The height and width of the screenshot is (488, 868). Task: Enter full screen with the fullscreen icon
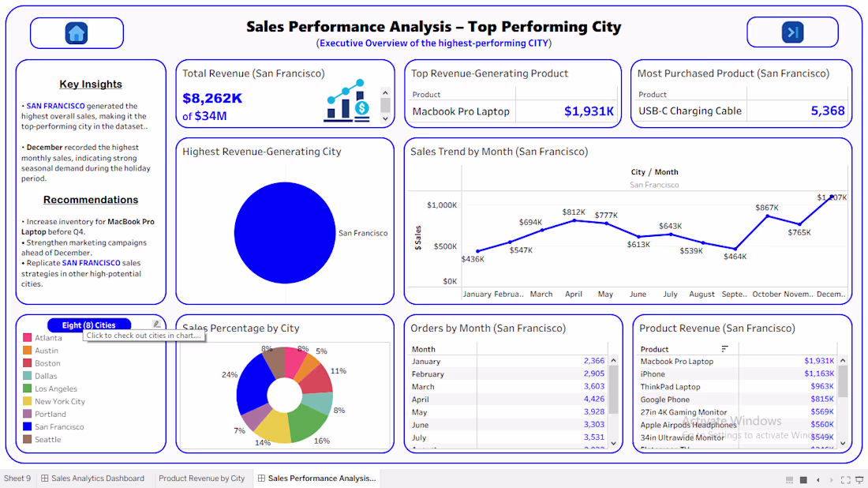845,479
